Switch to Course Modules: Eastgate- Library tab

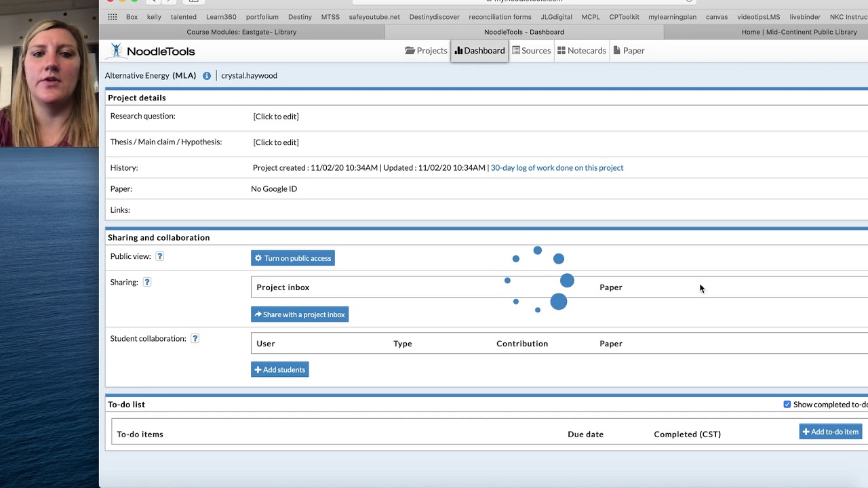tap(241, 32)
